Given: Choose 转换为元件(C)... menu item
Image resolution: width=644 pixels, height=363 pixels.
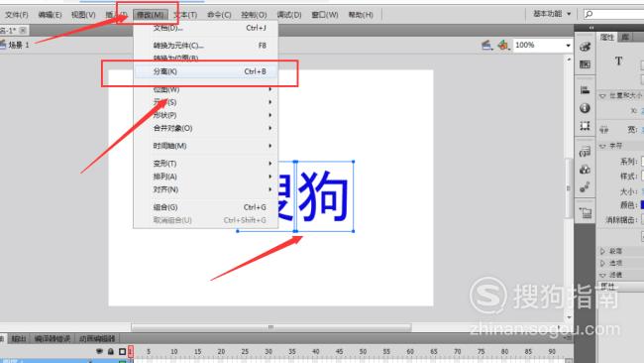Looking at the screenshot, I should tap(206, 46).
